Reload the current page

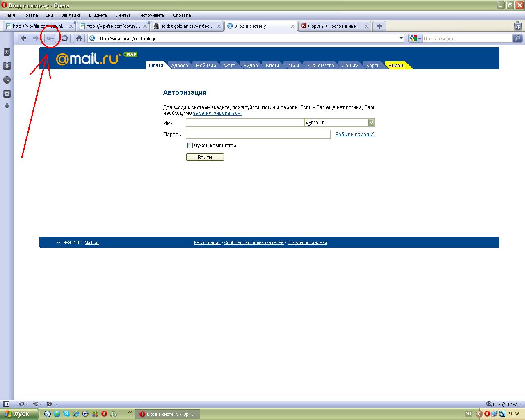64,38
